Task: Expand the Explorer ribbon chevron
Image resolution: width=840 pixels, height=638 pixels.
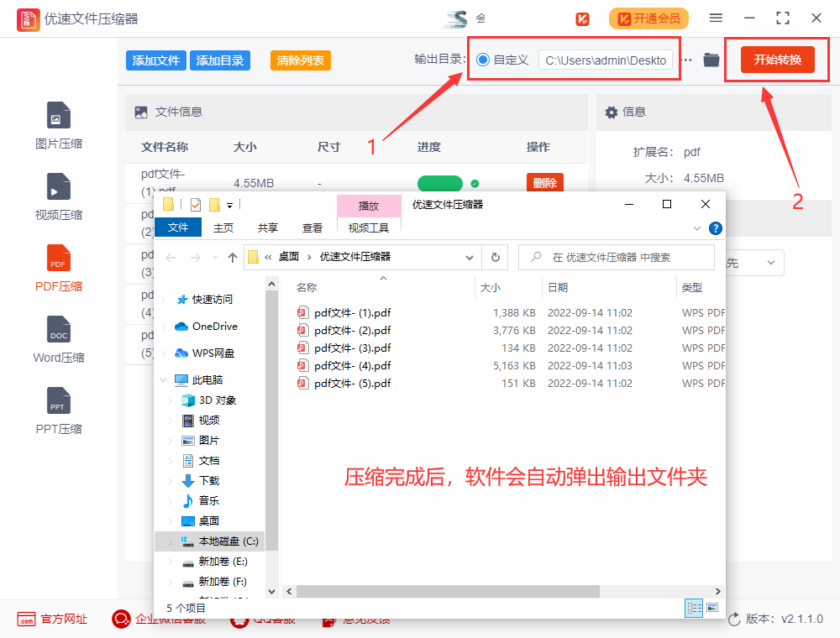Action: pyautogui.click(x=697, y=228)
